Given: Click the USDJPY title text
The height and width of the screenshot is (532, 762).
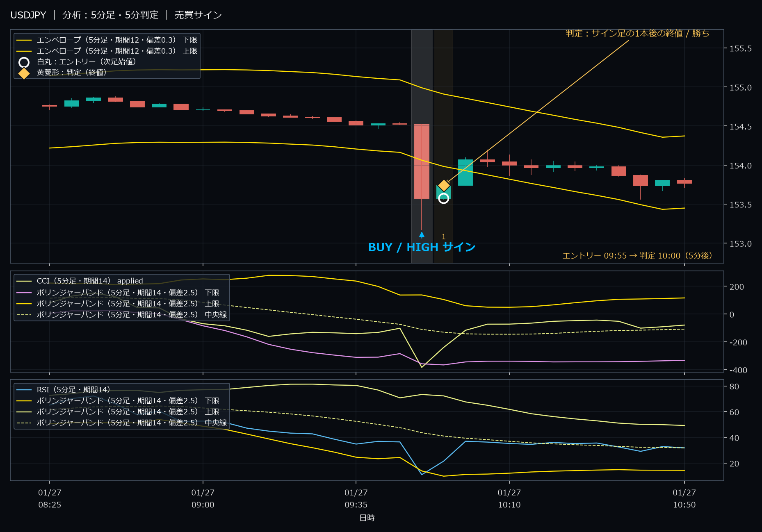Looking at the screenshot, I should pos(28,15).
